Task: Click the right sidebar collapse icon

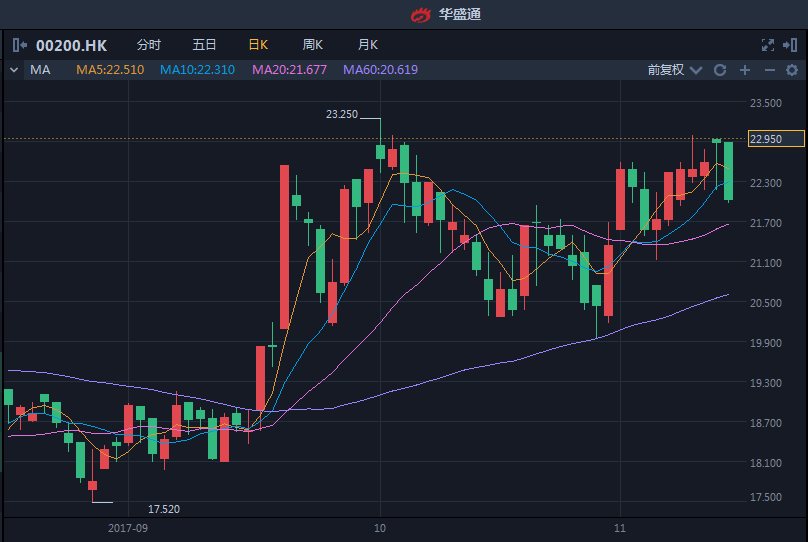Action: click(x=791, y=45)
